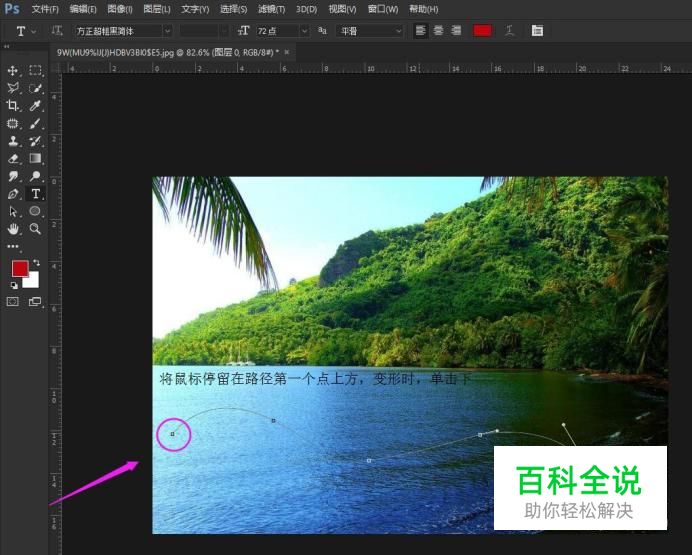Open the 图层(L) menu
The width and height of the screenshot is (692, 555).
(x=157, y=9)
